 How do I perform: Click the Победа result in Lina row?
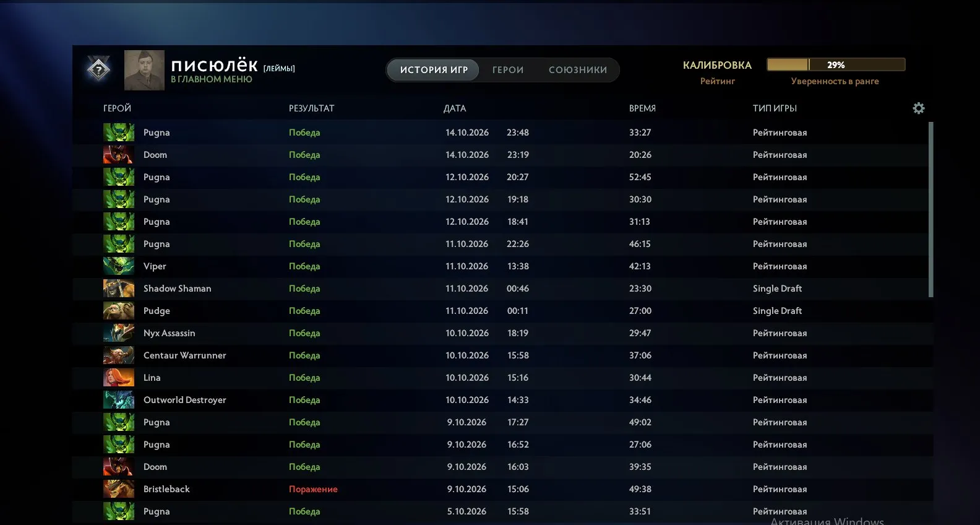(x=304, y=378)
